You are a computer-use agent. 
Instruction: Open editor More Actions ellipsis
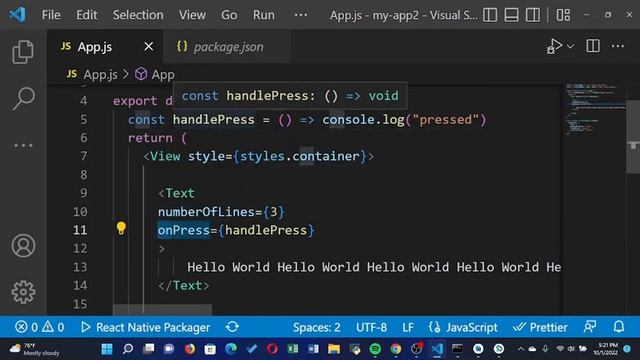pyautogui.click(x=618, y=46)
